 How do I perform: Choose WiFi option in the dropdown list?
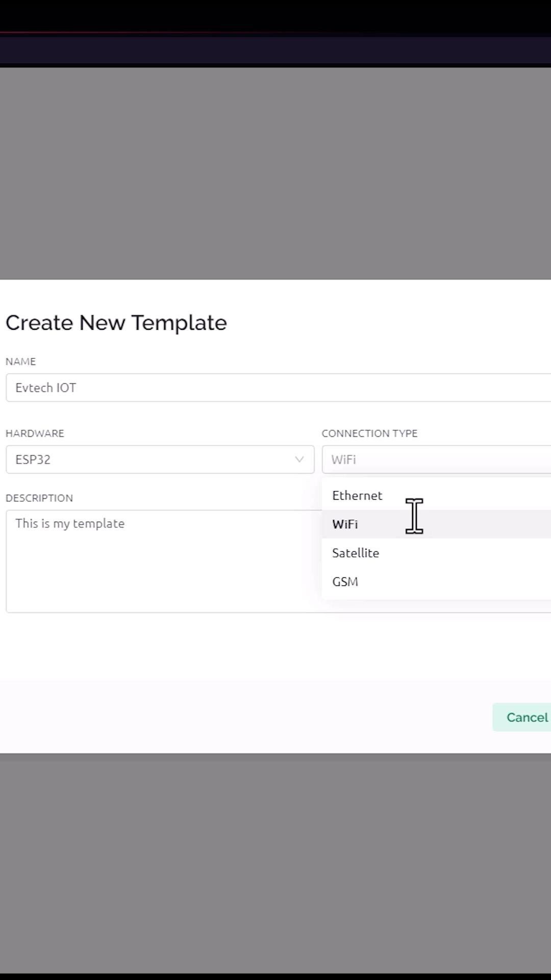[x=345, y=524]
